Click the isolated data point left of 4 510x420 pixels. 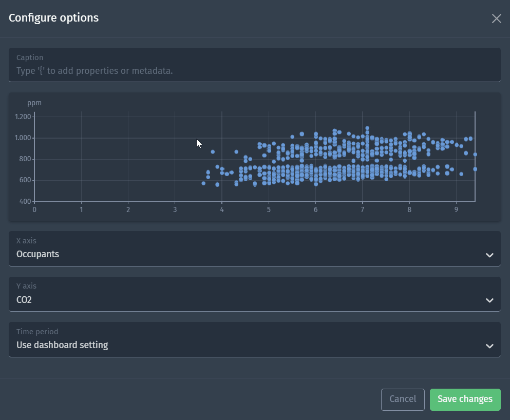pyautogui.click(x=213, y=152)
